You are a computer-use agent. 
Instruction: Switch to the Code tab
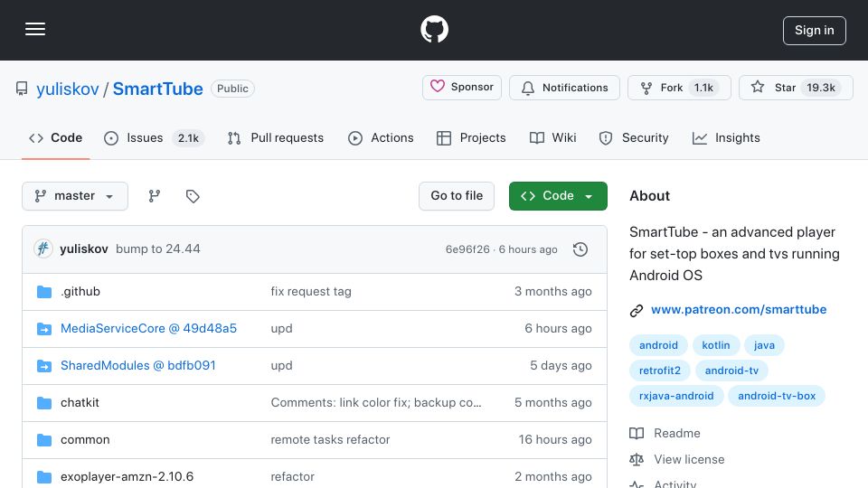(x=55, y=137)
